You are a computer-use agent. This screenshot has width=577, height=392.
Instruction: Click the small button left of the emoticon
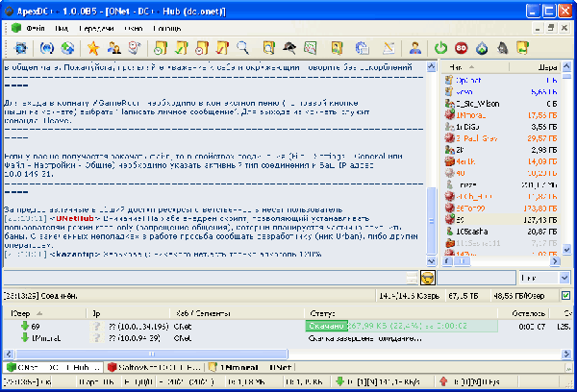pos(412,279)
